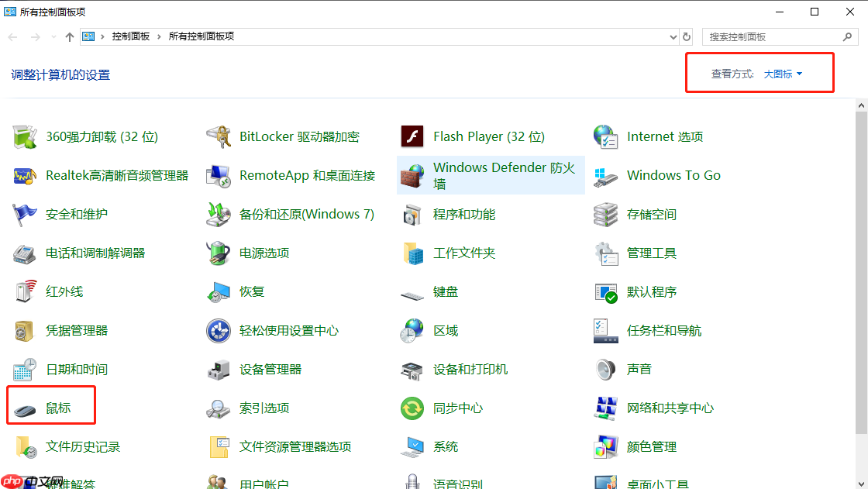Open 设备和打印机 printer icon
Viewport: 868px width, 489px height.
point(412,370)
